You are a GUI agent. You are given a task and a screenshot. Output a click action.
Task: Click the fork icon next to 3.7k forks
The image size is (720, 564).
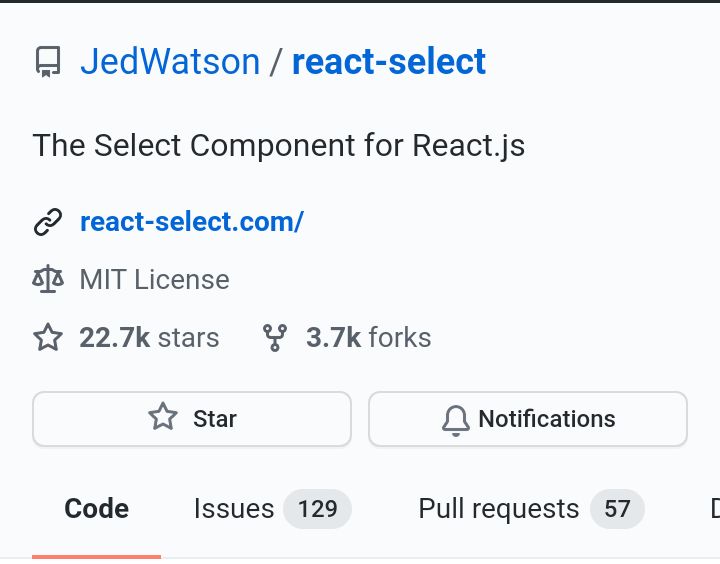275,338
